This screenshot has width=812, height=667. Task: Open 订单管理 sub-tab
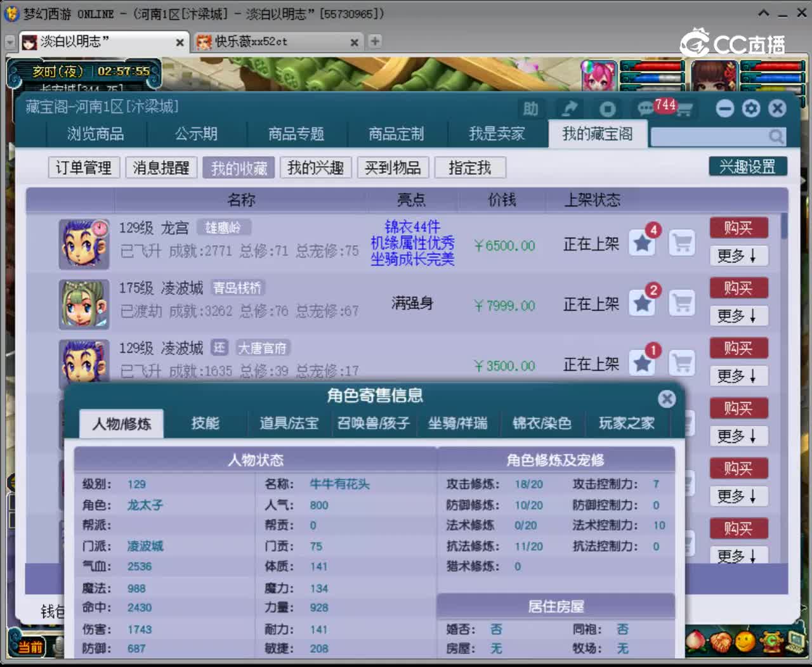click(84, 167)
